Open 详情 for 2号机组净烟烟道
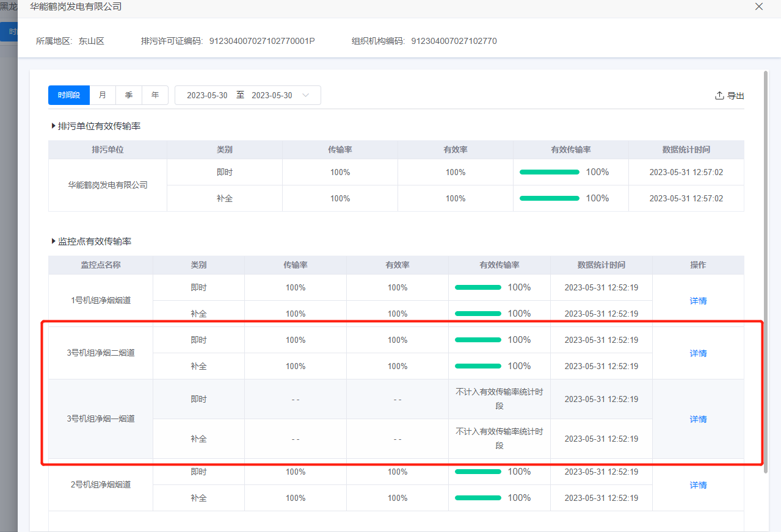The height and width of the screenshot is (532, 781). tap(698, 485)
